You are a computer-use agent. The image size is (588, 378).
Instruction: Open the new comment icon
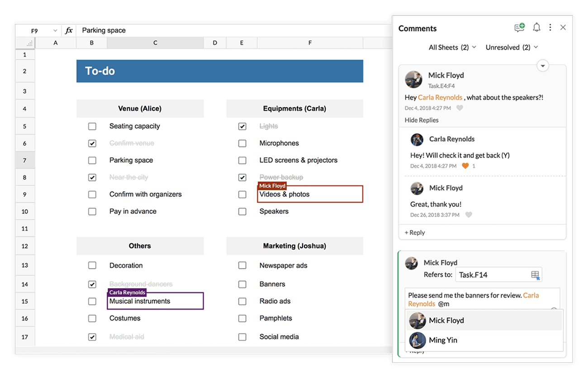(x=519, y=27)
